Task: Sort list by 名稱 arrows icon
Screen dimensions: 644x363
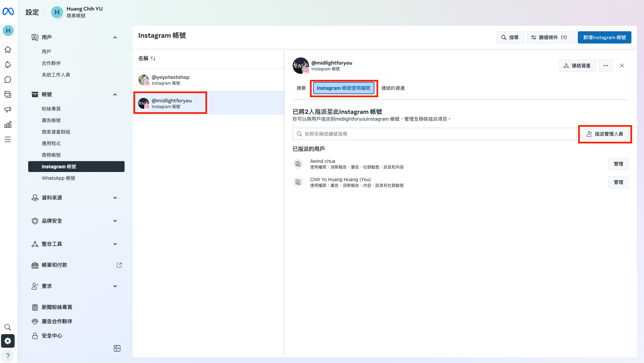Action: 153,58
